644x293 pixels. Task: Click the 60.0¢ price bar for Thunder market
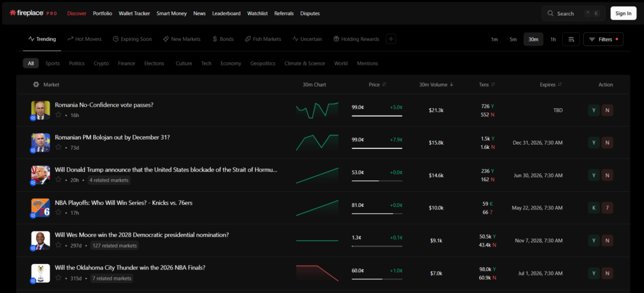coord(377,279)
